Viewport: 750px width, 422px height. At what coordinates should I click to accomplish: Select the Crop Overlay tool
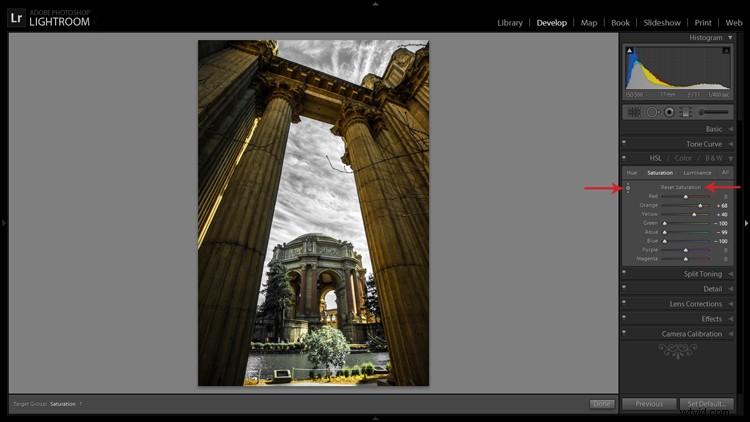pos(634,112)
